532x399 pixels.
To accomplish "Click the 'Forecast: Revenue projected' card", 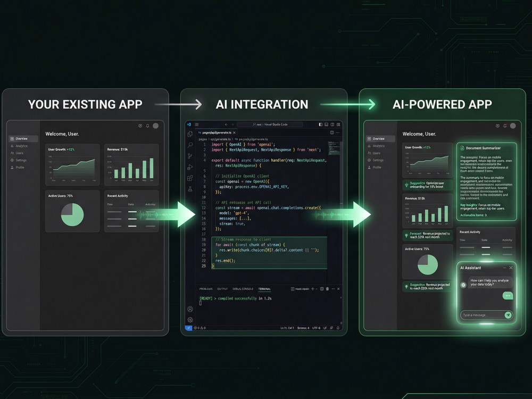I will pos(428,235).
